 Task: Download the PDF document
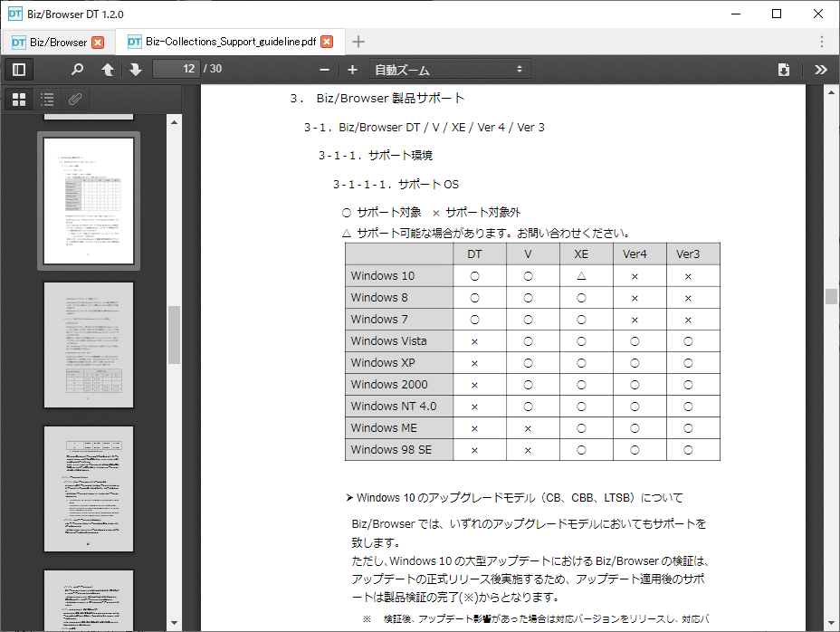pos(784,70)
